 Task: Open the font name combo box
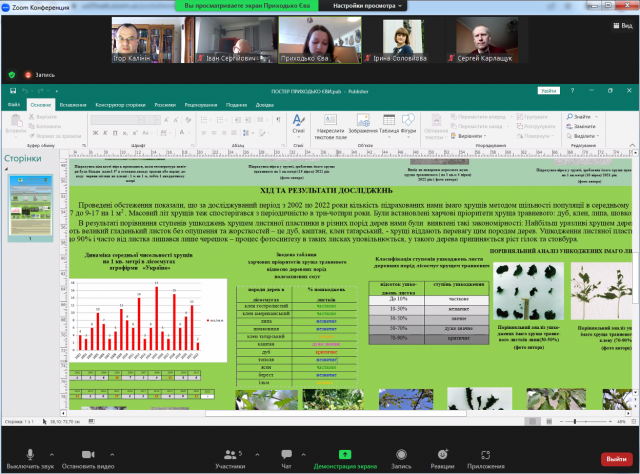click(118, 120)
